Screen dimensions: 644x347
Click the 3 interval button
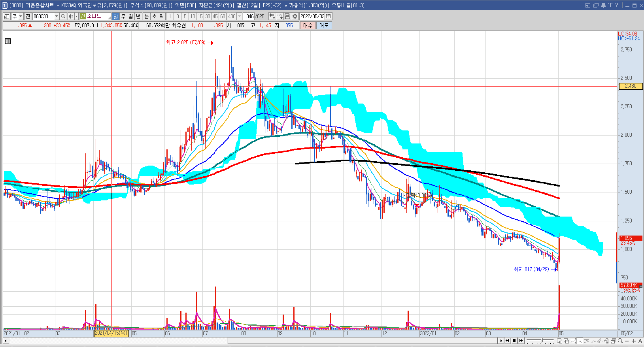(x=178, y=16)
